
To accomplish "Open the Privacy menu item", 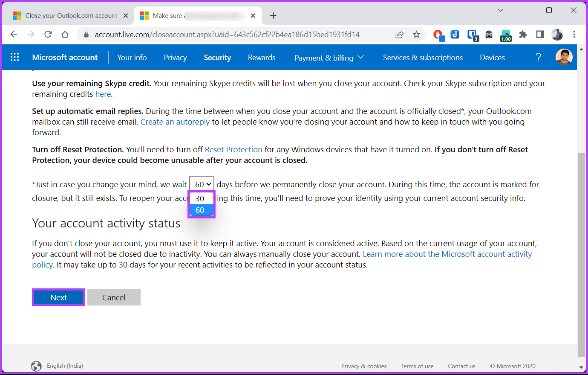I will tap(175, 58).
